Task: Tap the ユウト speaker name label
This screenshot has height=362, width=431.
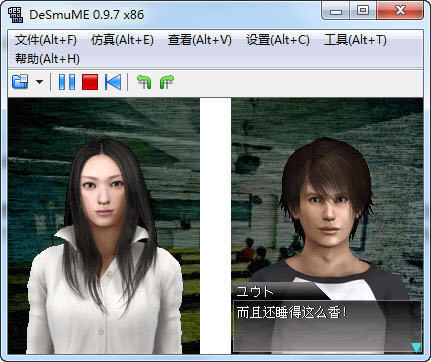Action: coord(255,292)
